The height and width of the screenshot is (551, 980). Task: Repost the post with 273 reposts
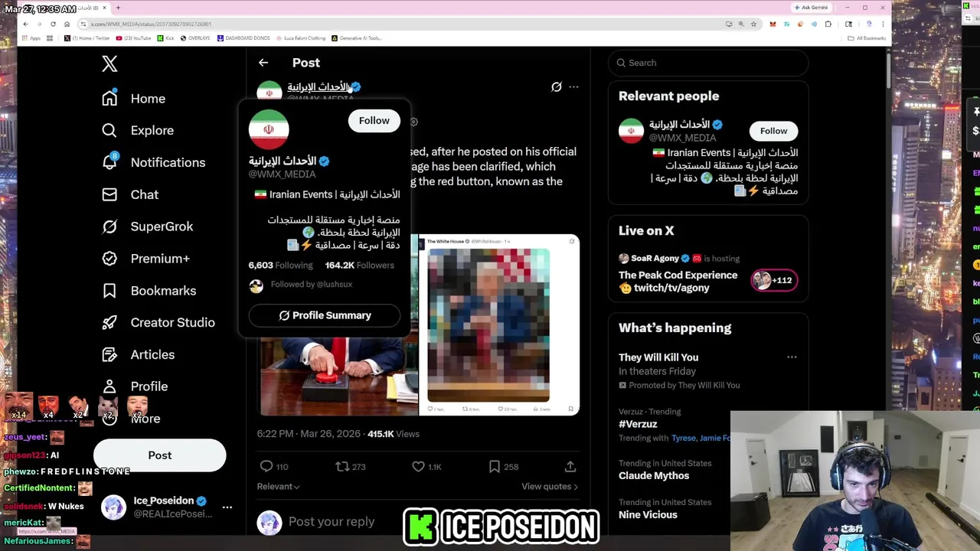pos(350,466)
